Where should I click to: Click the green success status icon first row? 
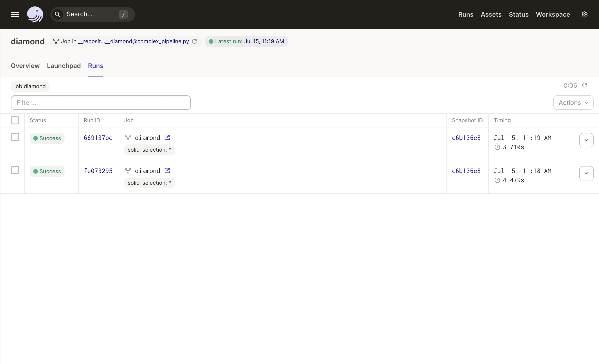pos(36,138)
